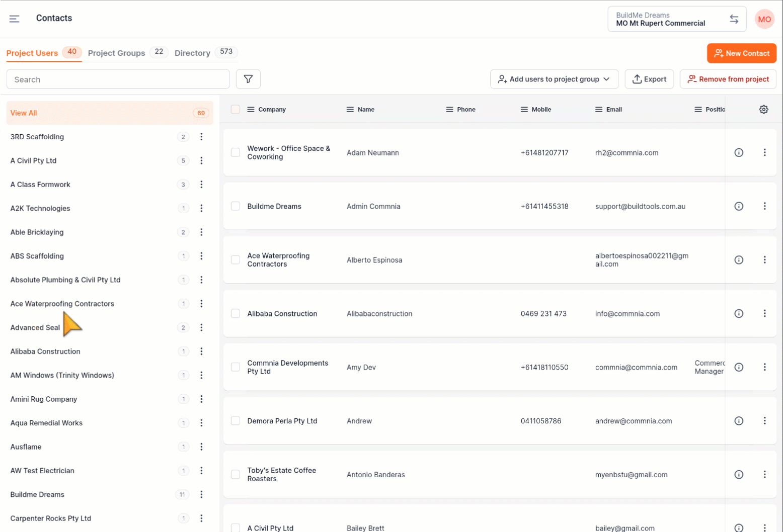Click the Export button
Viewport: 783px width, 532px height.
pos(649,79)
